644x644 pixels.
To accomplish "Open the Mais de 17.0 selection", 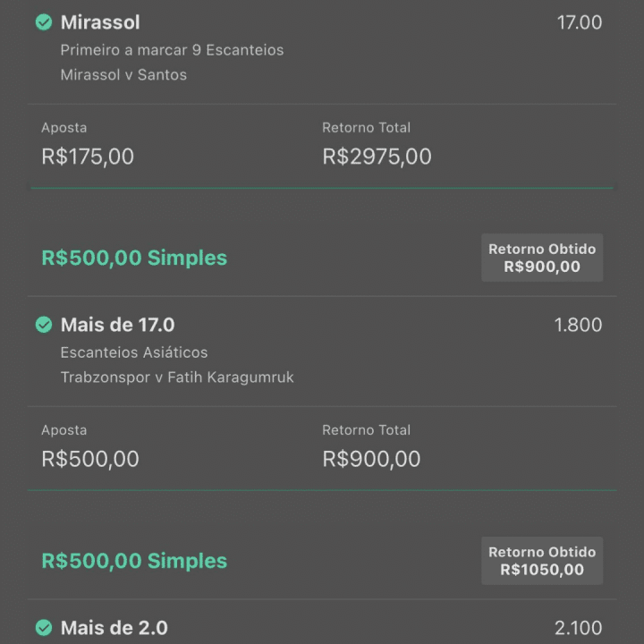I will pyautogui.click(x=117, y=325).
